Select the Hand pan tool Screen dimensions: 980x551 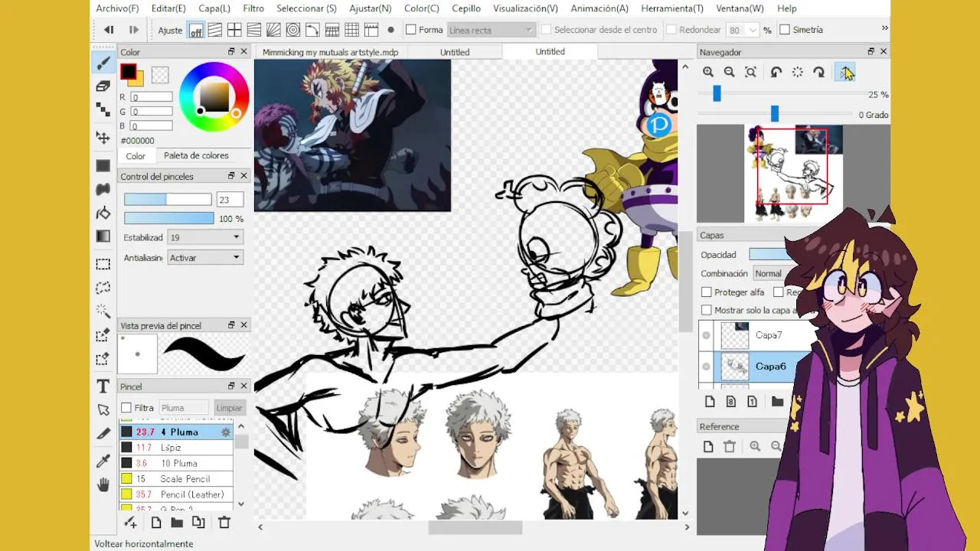(x=103, y=484)
